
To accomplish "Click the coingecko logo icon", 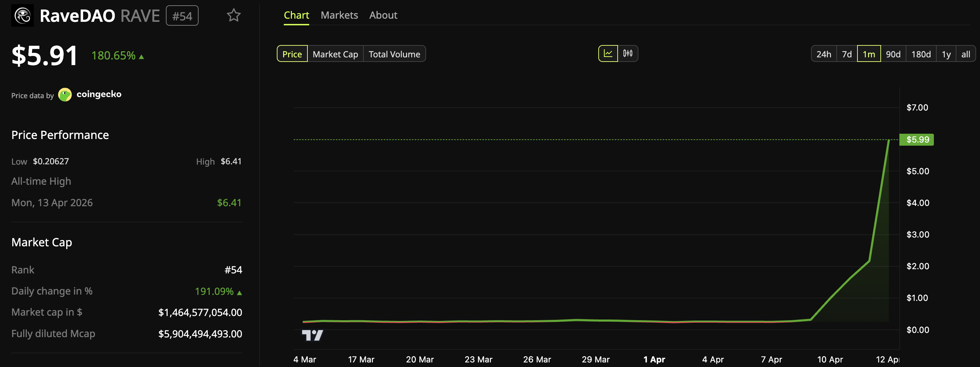I will point(65,95).
